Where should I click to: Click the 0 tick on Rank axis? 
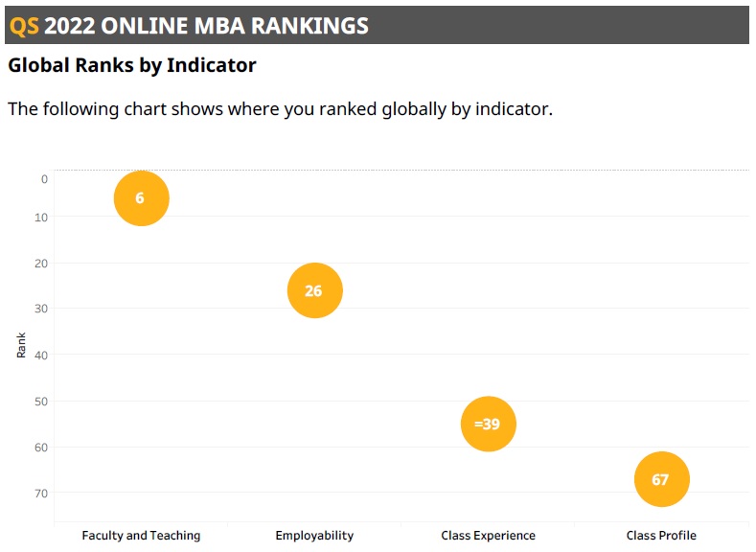44,179
